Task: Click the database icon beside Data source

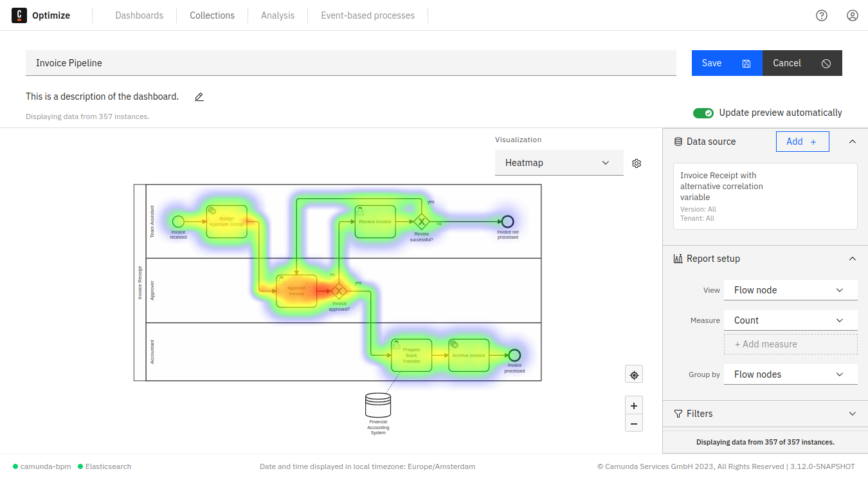Action: pos(678,141)
